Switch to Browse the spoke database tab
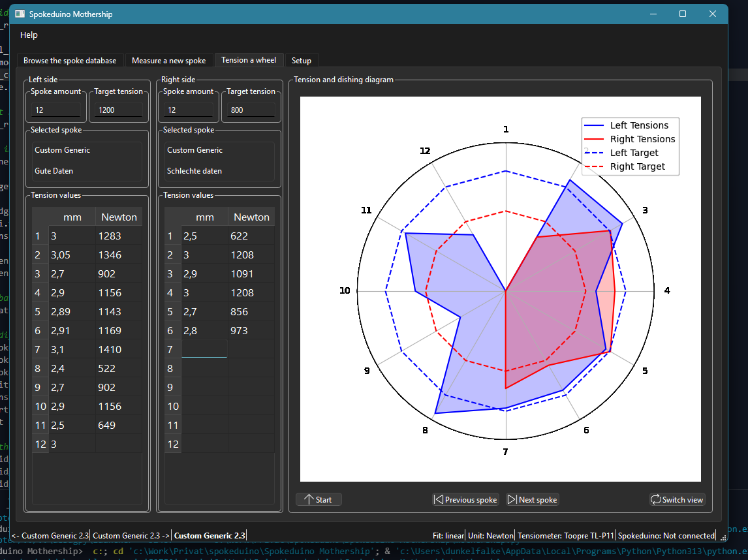This screenshot has height=560, width=748. [70, 61]
